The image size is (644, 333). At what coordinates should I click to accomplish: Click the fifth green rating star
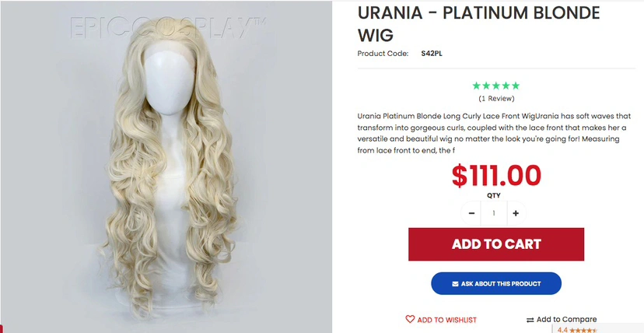point(516,86)
